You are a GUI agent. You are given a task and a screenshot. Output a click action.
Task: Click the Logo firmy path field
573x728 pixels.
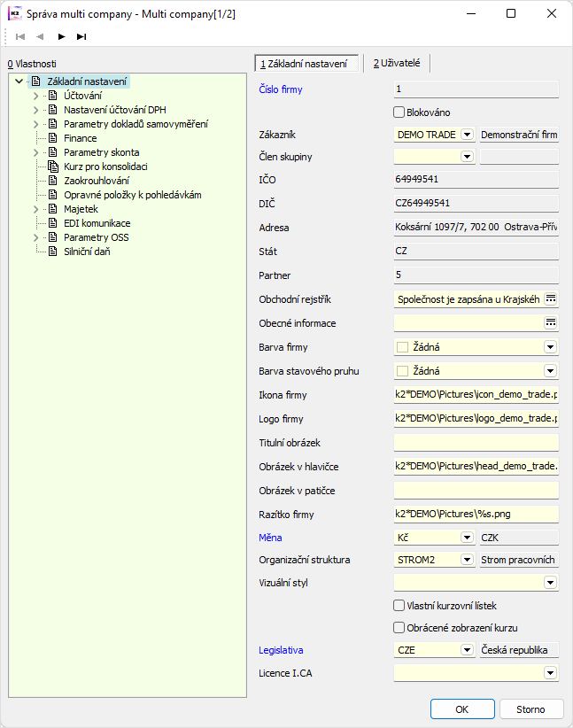coord(476,418)
